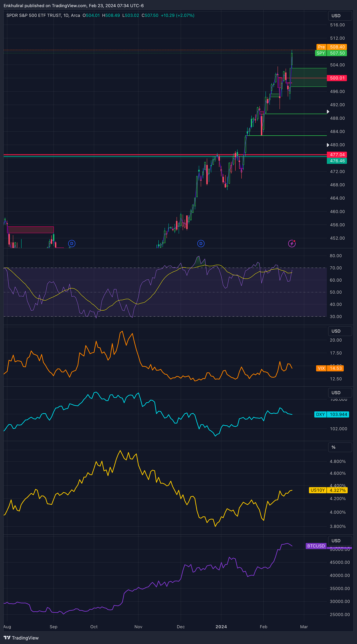Click the 488.00 price axis label
357x644 pixels.
(337, 118)
